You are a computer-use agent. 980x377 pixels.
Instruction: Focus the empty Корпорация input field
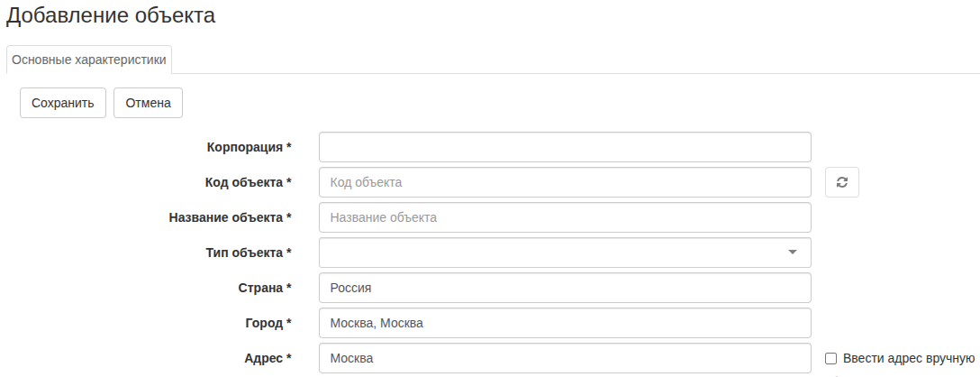(x=565, y=147)
